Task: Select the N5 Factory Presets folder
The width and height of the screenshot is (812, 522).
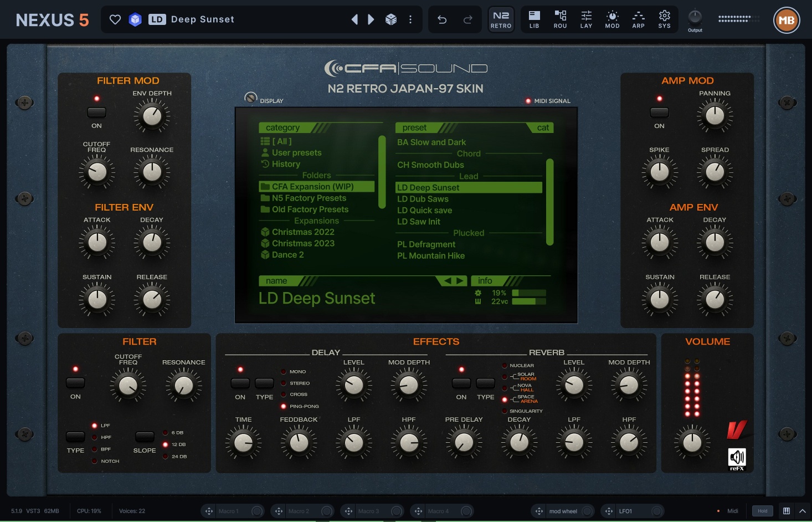Action: (317, 198)
